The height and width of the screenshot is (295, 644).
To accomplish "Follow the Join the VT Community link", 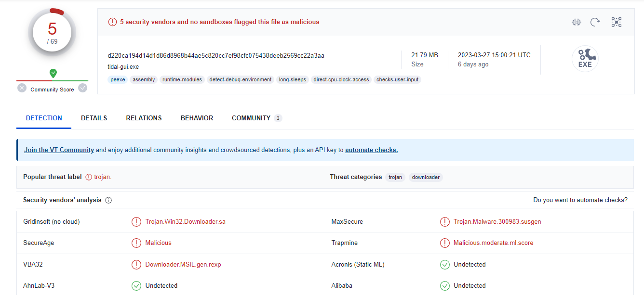I will click(x=59, y=150).
